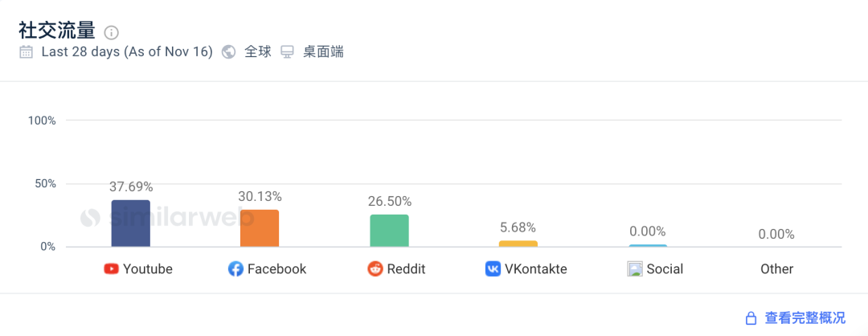Click the VKontakte logo icon
868x336 pixels.
coord(493,269)
